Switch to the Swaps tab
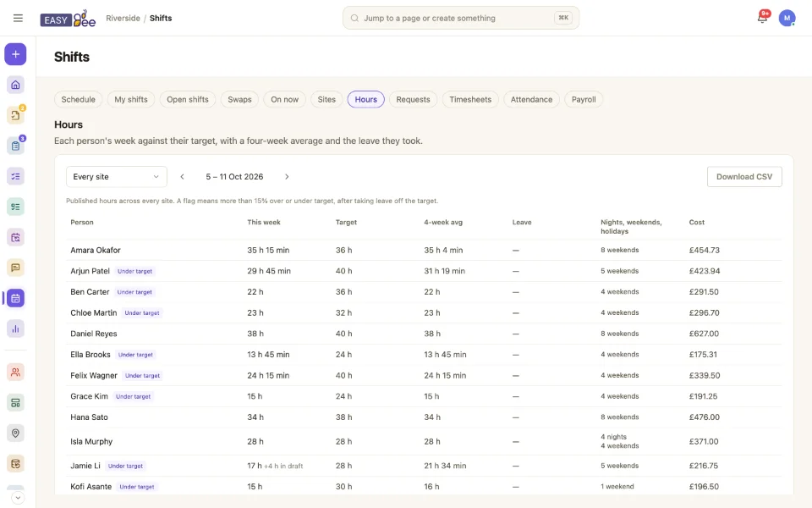 239,100
